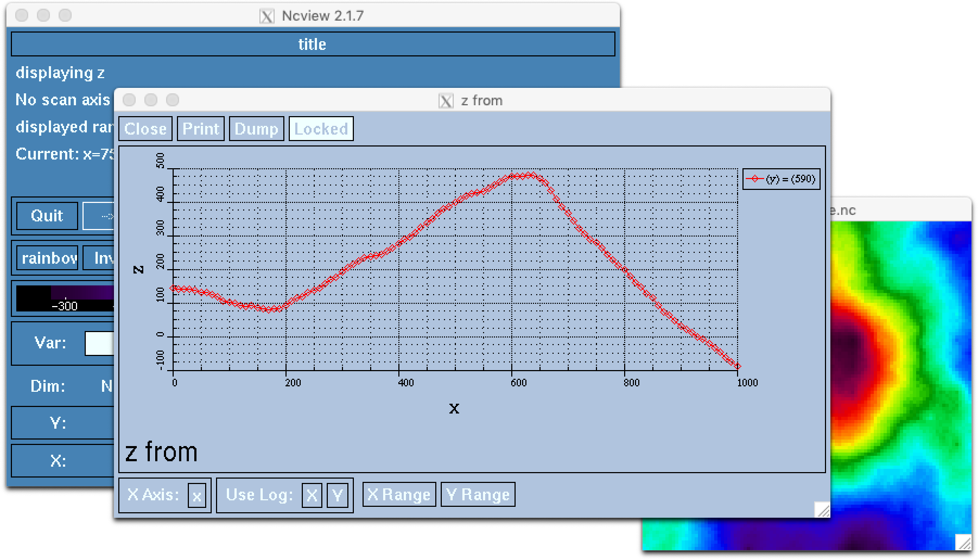Viewport: 978px width, 560px height.
Task: Toggle log scale for X axis
Action: pos(312,495)
